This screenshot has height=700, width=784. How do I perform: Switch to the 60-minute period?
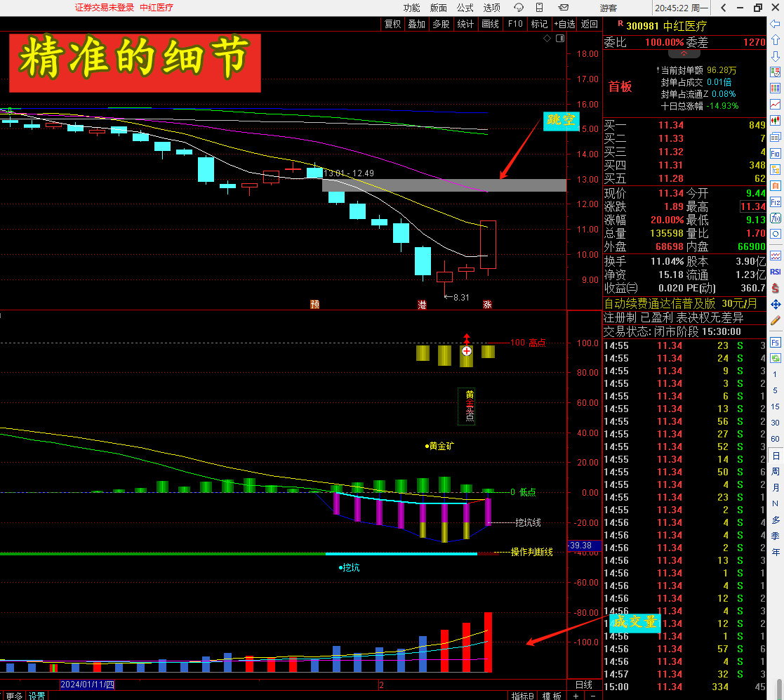[x=775, y=439]
